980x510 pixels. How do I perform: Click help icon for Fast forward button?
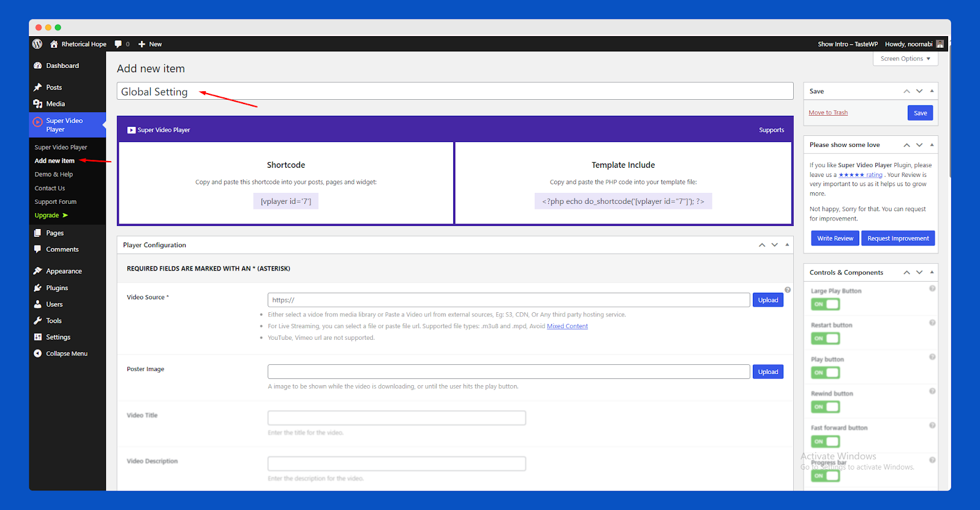point(932,426)
